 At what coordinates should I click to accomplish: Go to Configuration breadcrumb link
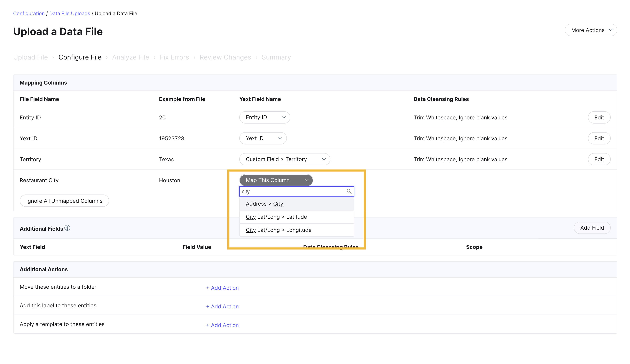pyautogui.click(x=29, y=14)
